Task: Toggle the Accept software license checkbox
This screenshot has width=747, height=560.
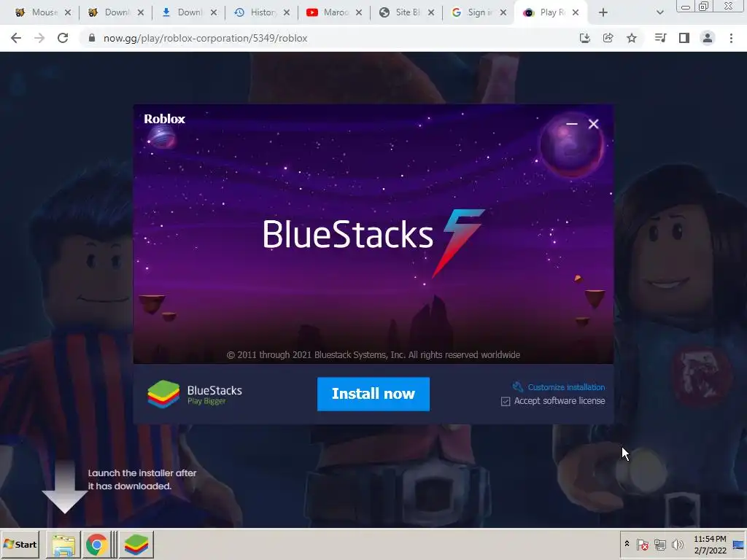Action: click(x=506, y=402)
